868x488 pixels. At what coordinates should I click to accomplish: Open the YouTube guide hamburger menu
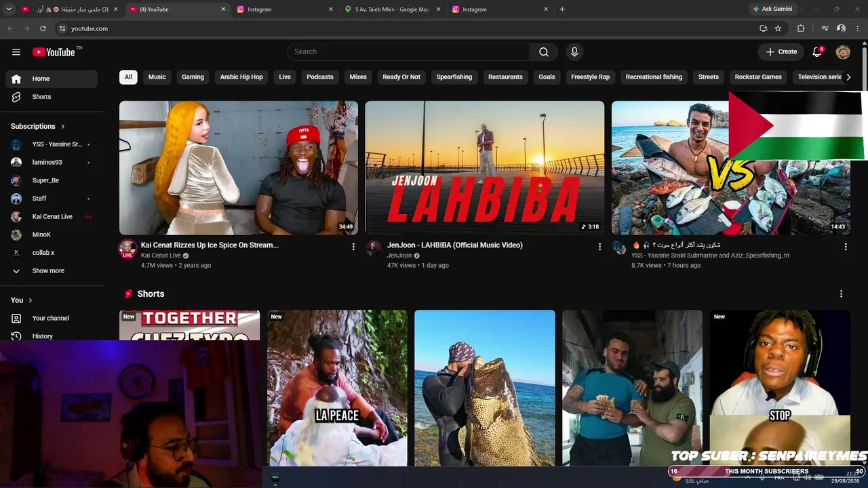click(16, 52)
